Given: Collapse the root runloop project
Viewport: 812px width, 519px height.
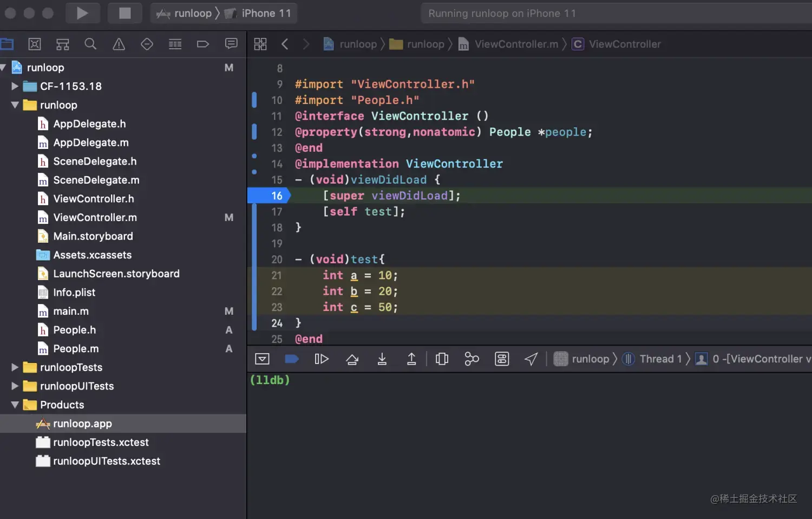Looking at the screenshot, I should pos(3,67).
